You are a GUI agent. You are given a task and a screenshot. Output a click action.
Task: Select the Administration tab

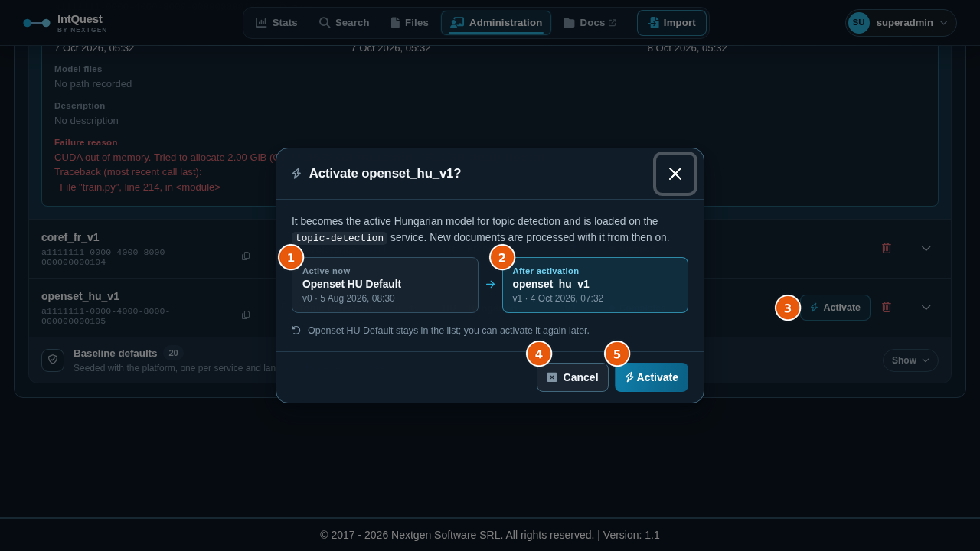(x=496, y=23)
